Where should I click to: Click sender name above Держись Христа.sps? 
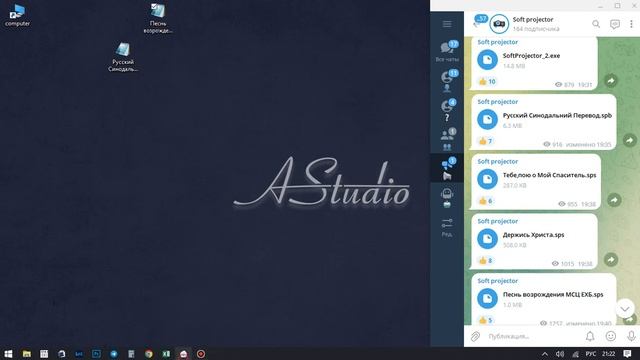pos(498,221)
